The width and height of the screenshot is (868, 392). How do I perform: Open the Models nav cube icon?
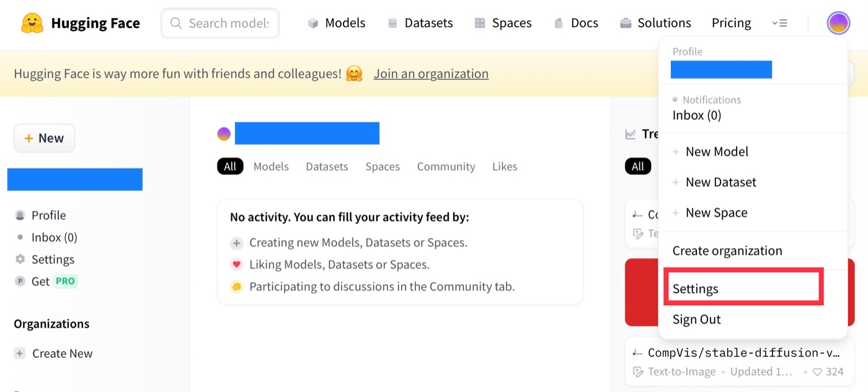pyautogui.click(x=313, y=24)
